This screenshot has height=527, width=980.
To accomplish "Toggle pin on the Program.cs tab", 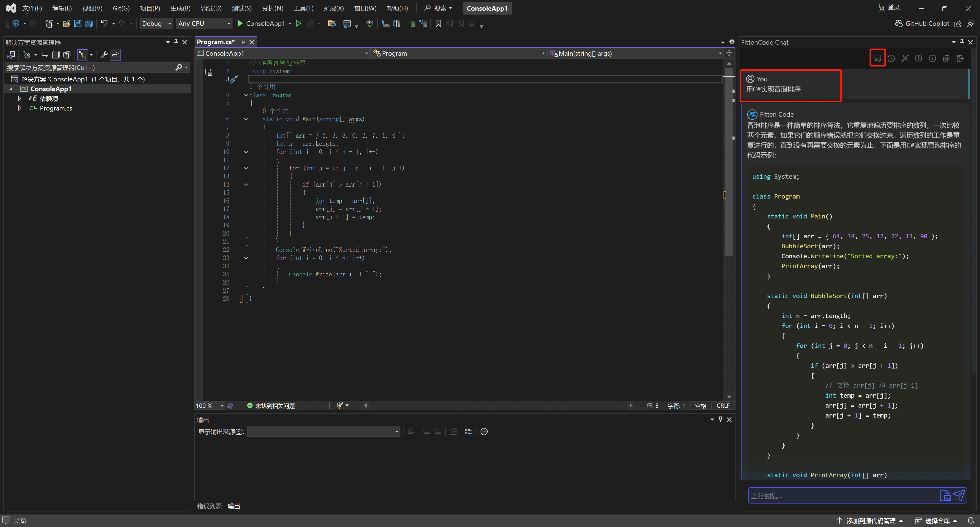I will [x=242, y=42].
